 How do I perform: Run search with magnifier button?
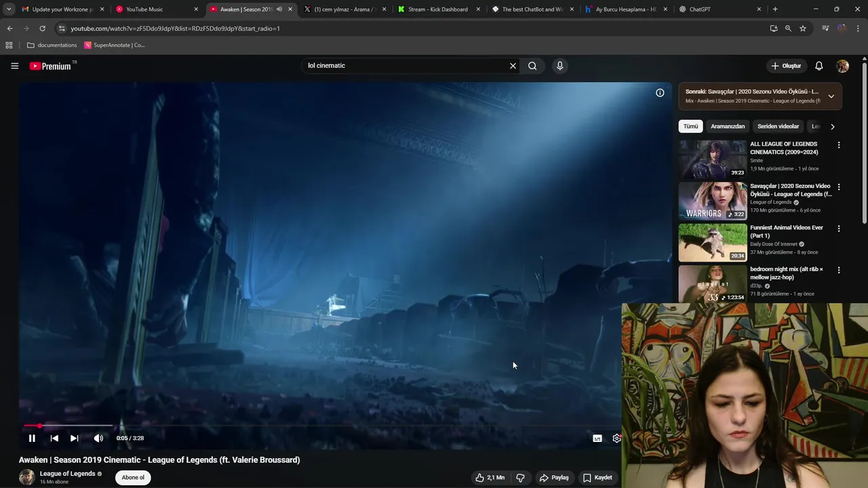[532, 66]
